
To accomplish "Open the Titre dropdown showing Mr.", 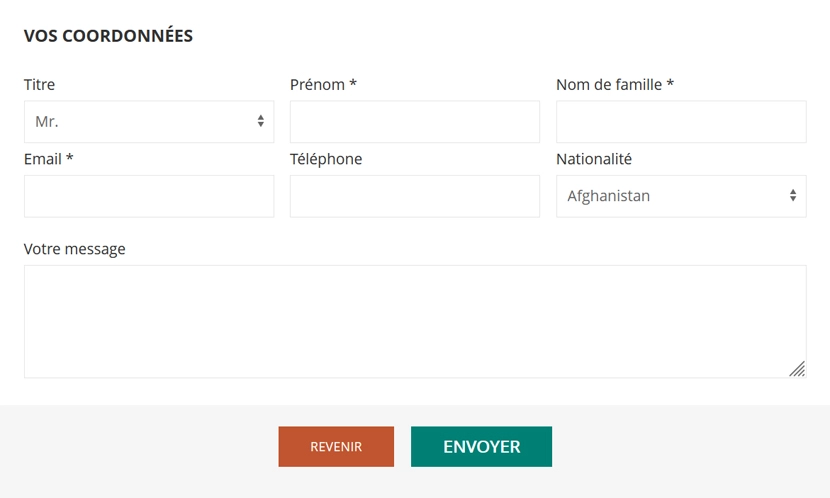I will 140,121.
